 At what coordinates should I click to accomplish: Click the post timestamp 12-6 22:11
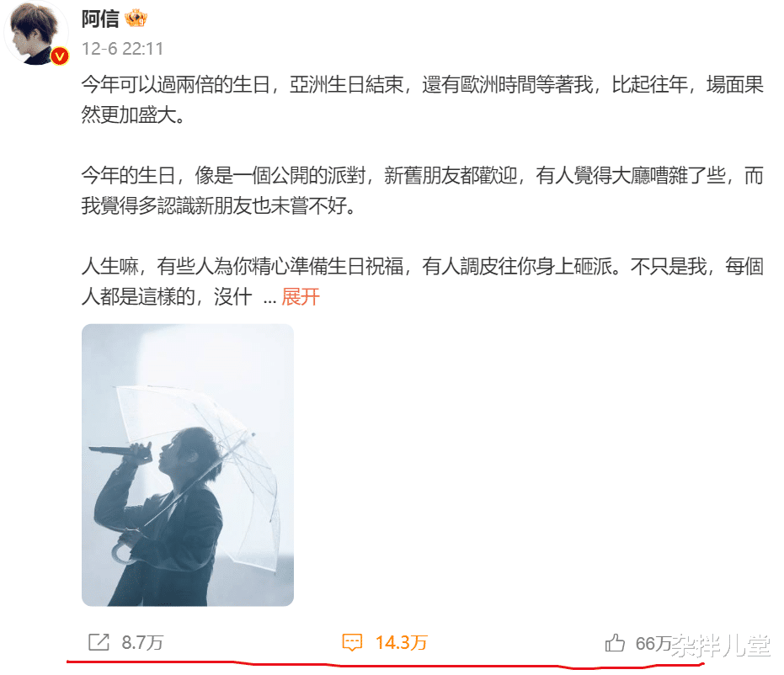pyautogui.click(x=122, y=49)
